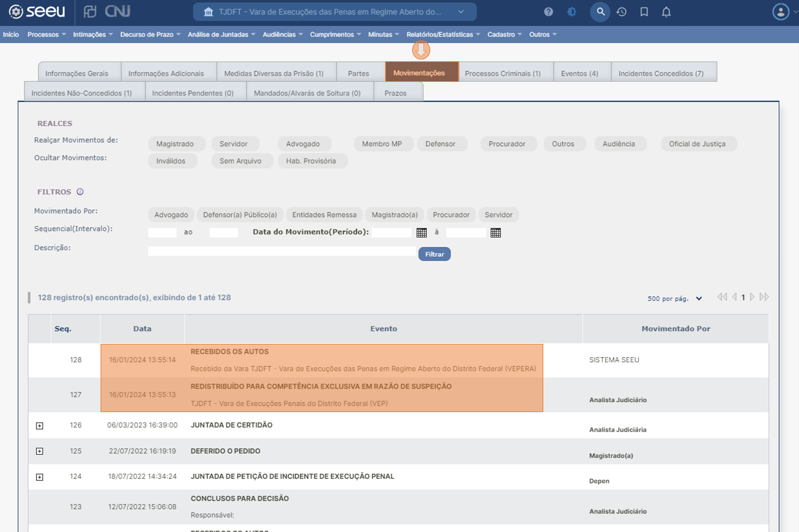Toggle Defensor highlight chip

[442, 144]
